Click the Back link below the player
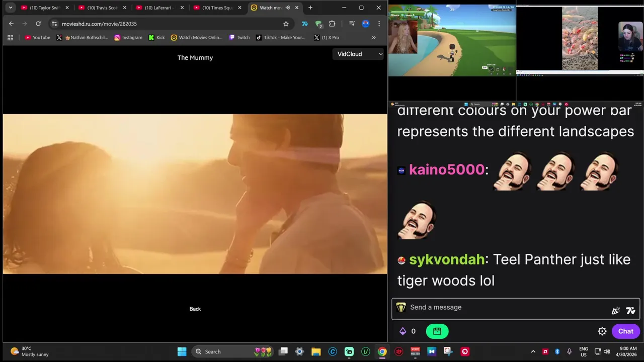The height and width of the screenshot is (362, 644). tap(195, 309)
